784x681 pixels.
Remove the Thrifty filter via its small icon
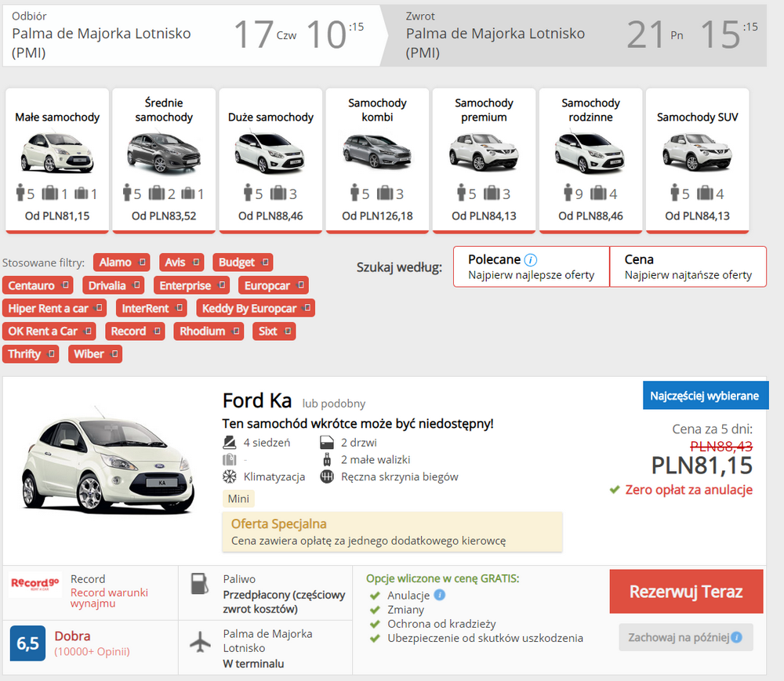click(x=51, y=353)
